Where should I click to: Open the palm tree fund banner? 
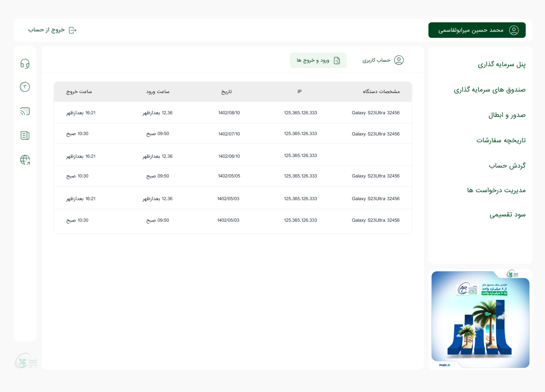pyautogui.click(x=480, y=319)
